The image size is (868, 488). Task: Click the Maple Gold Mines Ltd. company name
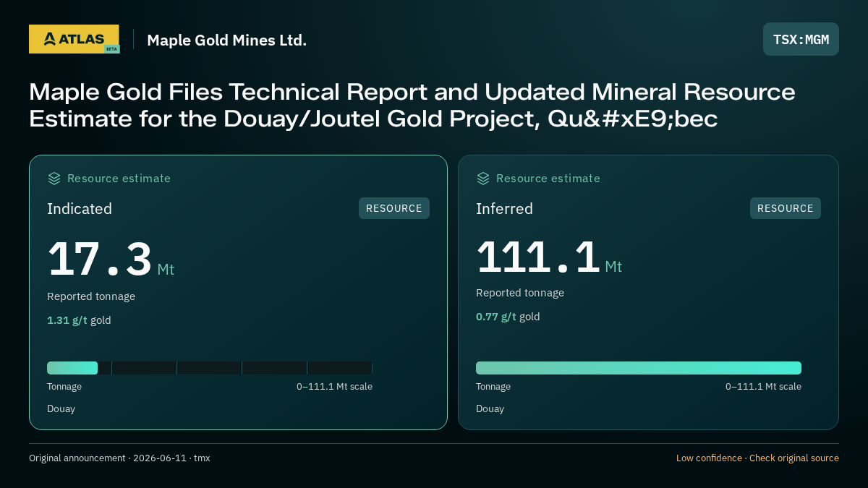(227, 40)
